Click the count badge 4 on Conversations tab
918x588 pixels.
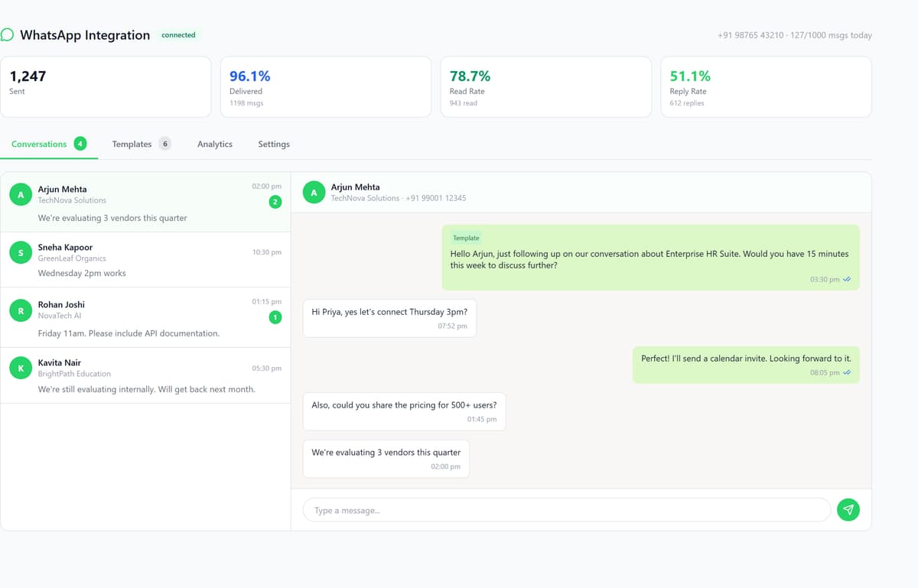point(80,144)
